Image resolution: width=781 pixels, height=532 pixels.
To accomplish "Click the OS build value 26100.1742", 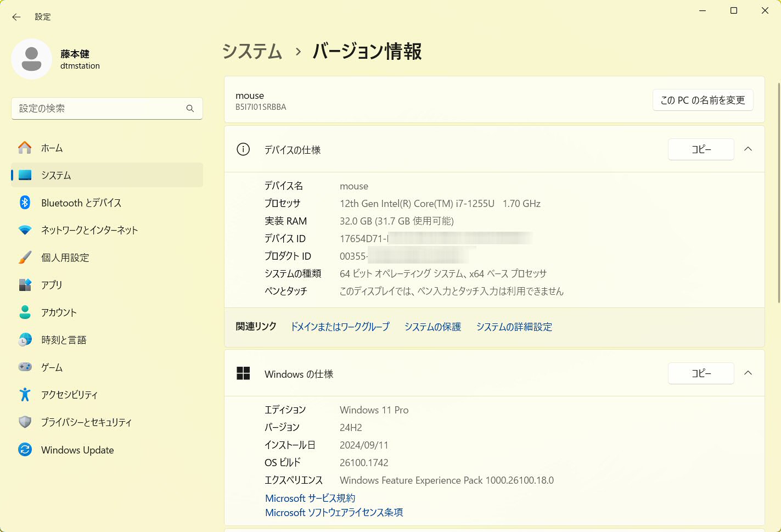I will pyautogui.click(x=364, y=463).
